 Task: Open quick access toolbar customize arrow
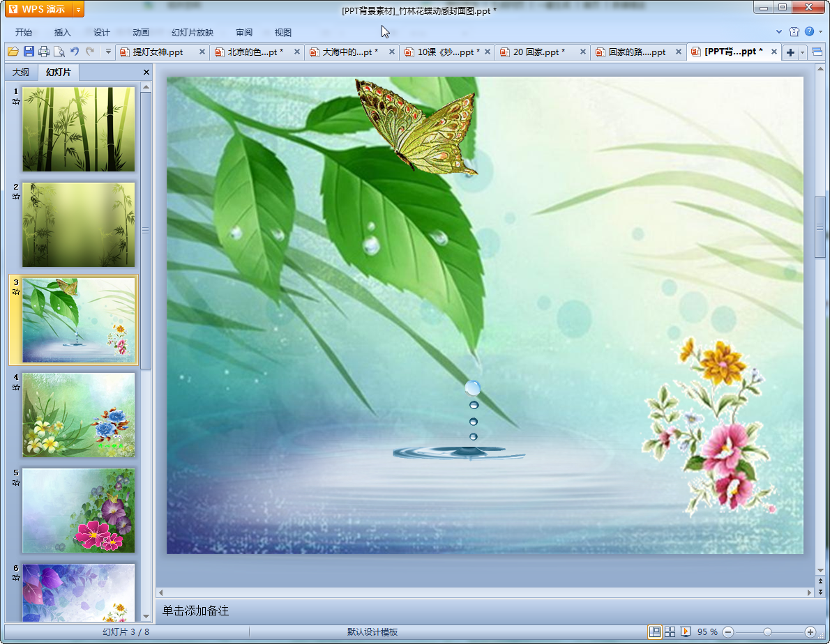tap(108, 52)
